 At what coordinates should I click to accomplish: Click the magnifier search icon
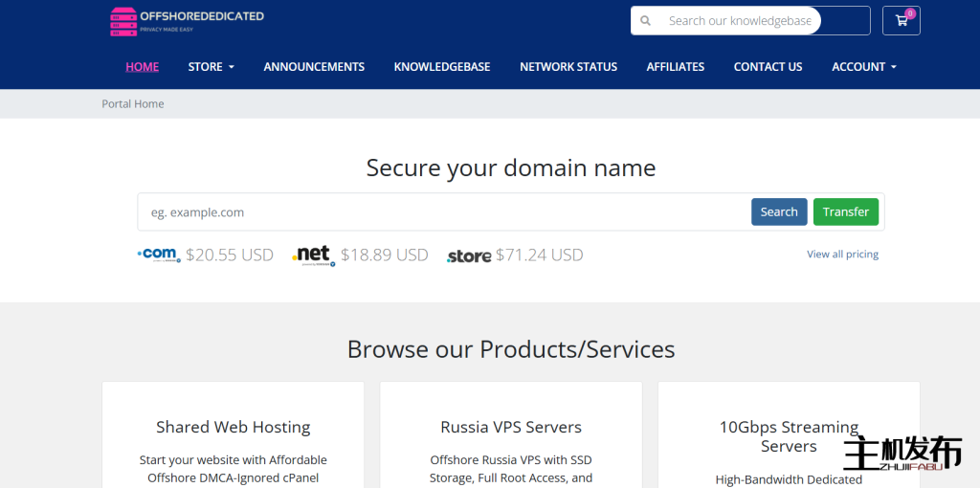tap(646, 21)
